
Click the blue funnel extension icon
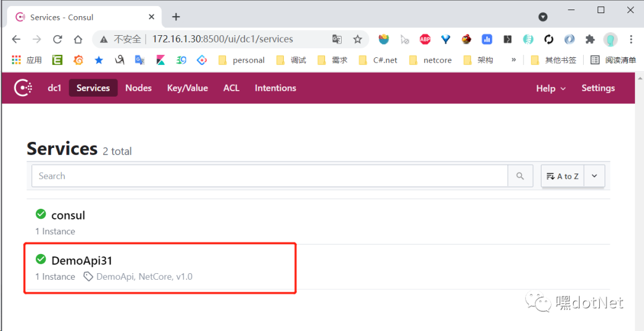[x=445, y=39]
